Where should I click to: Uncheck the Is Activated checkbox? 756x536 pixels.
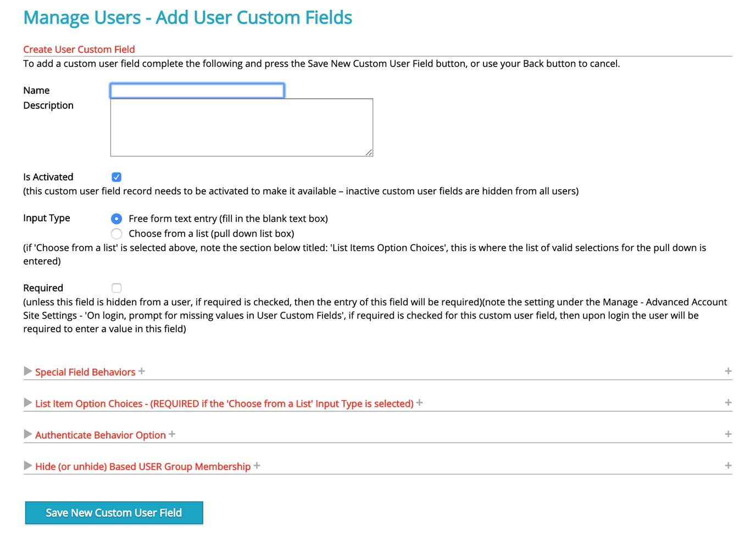click(116, 177)
